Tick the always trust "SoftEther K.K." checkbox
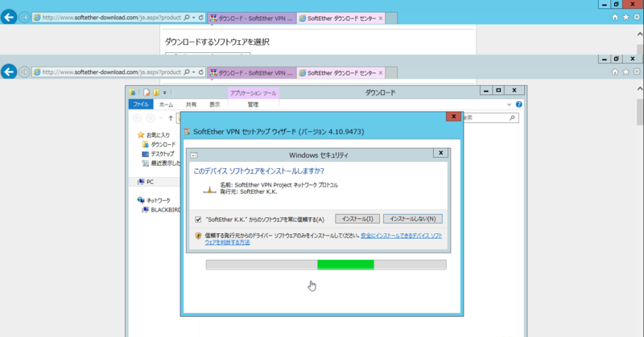644x337 pixels. point(198,220)
